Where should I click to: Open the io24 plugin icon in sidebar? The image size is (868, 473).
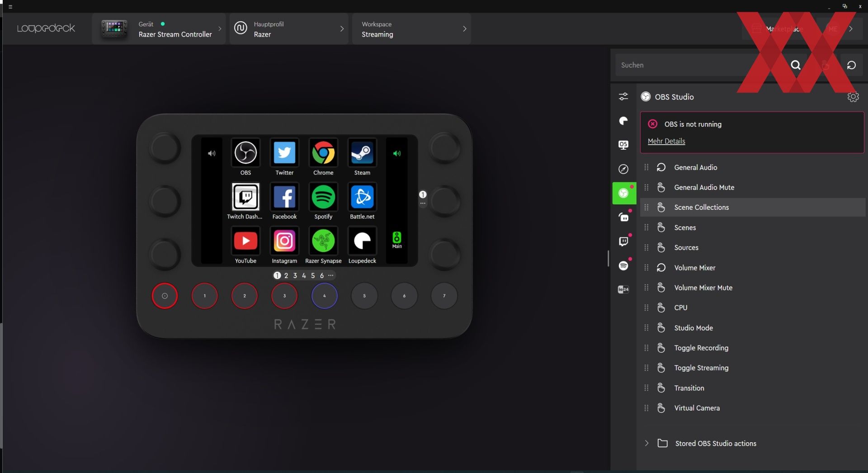pos(624,289)
